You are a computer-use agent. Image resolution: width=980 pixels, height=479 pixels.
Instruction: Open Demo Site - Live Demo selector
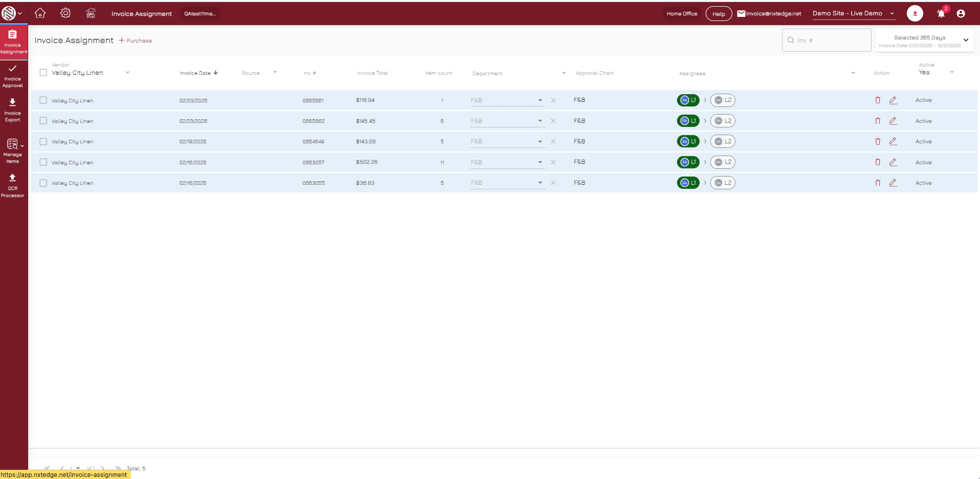click(x=854, y=13)
